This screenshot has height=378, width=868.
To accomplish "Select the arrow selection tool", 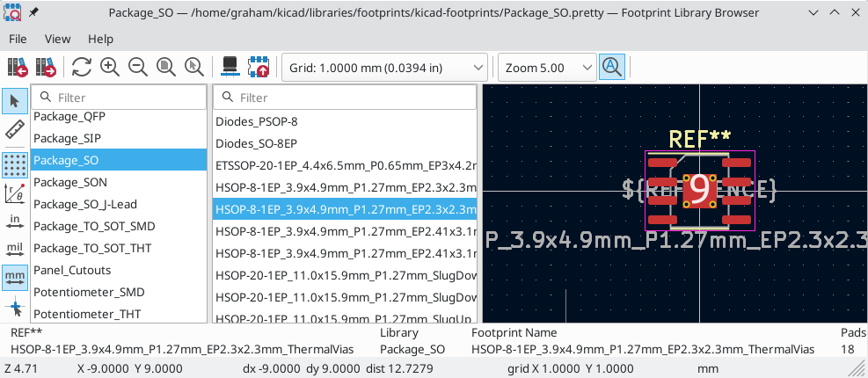I will [x=15, y=101].
